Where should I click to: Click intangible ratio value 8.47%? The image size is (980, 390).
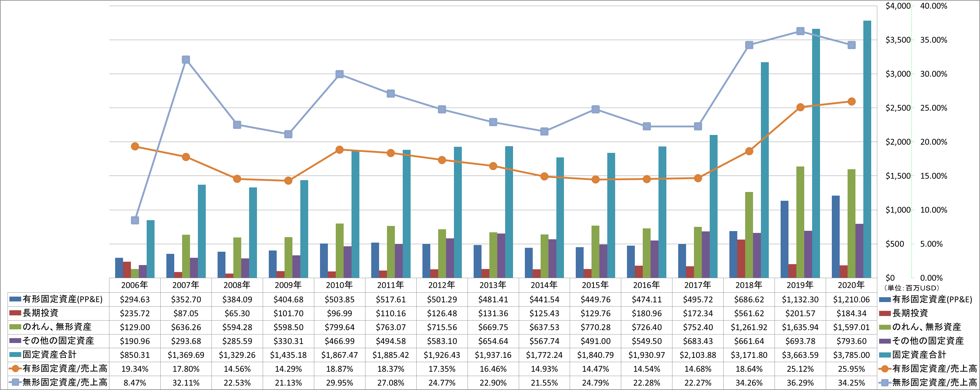pyautogui.click(x=135, y=383)
